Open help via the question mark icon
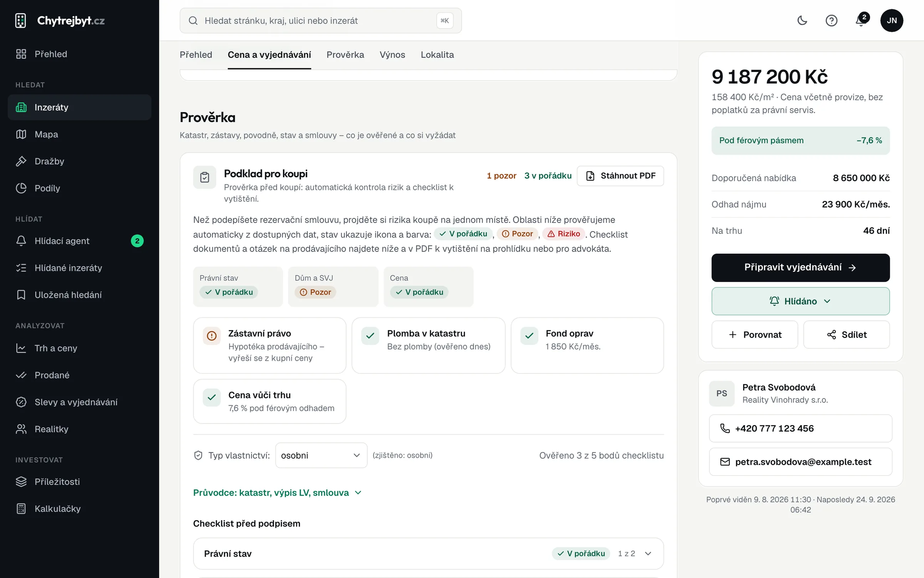 pos(831,20)
